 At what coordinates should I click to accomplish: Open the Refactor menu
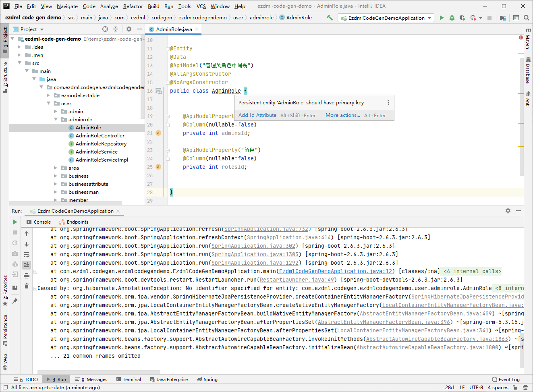pos(133,6)
